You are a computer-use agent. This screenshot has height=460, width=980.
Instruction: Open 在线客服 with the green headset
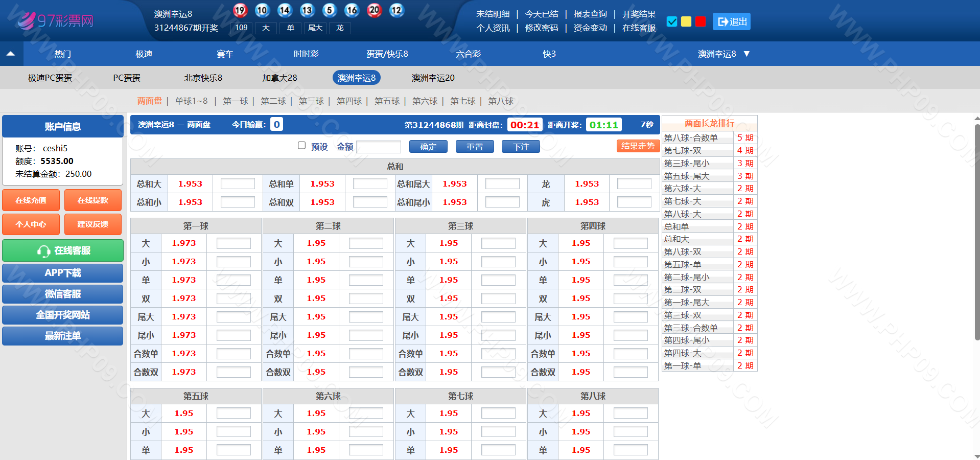click(x=63, y=250)
